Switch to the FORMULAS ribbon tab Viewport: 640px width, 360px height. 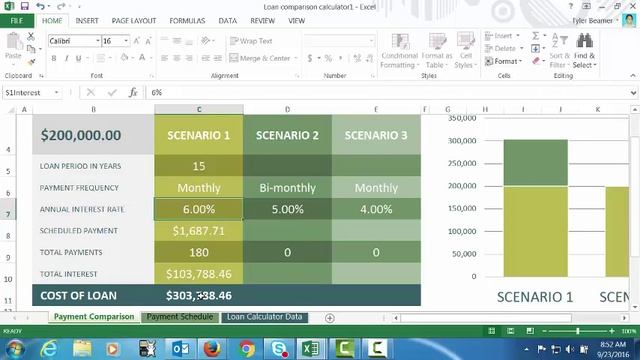[187, 21]
